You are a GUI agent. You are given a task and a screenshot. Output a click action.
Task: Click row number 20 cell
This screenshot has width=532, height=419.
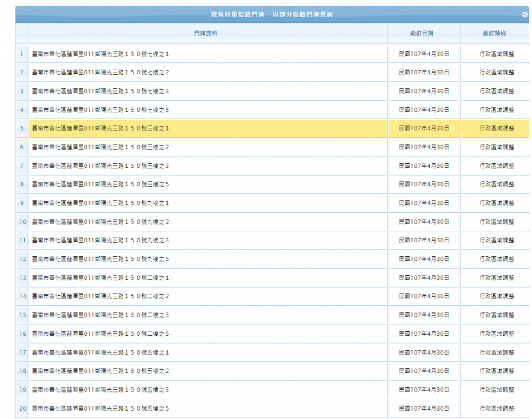[x=22, y=409]
